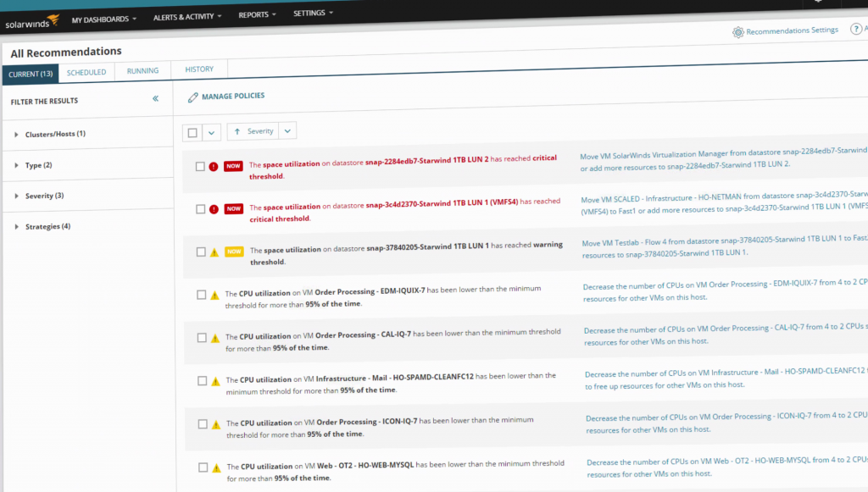Image resolution: width=868 pixels, height=492 pixels.
Task: Switch to the History tab
Action: (199, 69)
